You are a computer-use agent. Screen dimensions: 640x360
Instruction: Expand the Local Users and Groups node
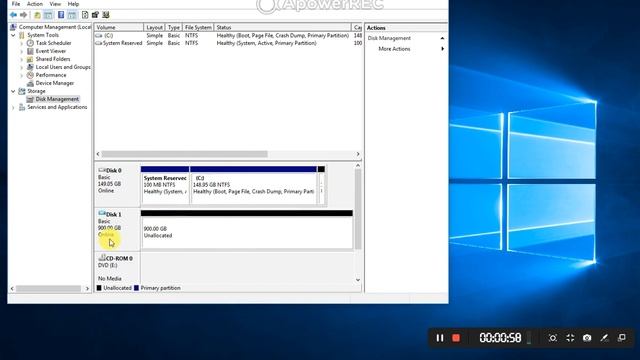[x=22, y=67]
